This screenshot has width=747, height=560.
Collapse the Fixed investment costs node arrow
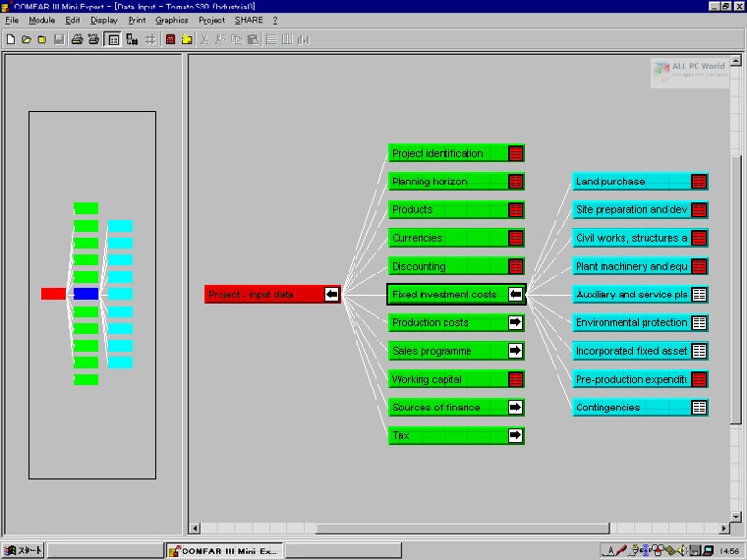[515, 295]
